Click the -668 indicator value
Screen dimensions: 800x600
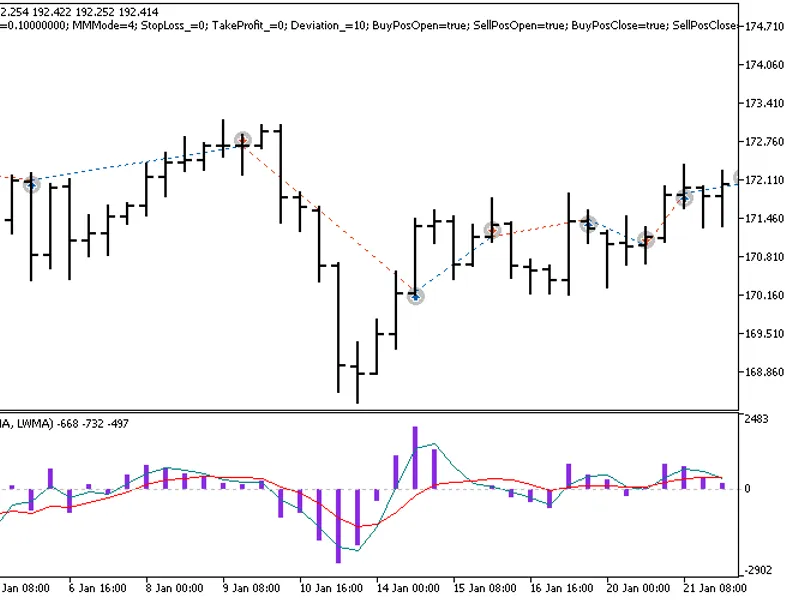point(67,424)
